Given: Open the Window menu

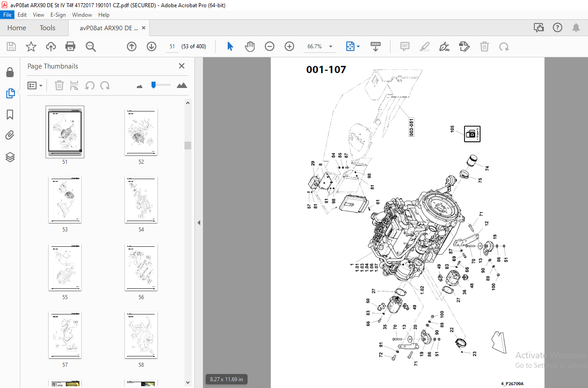Looking at the screenshot, I should [82, 15].
